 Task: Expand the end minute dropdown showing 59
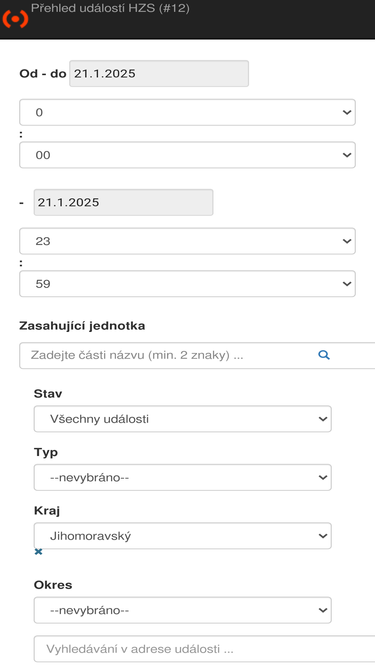[x=188, y=284]
